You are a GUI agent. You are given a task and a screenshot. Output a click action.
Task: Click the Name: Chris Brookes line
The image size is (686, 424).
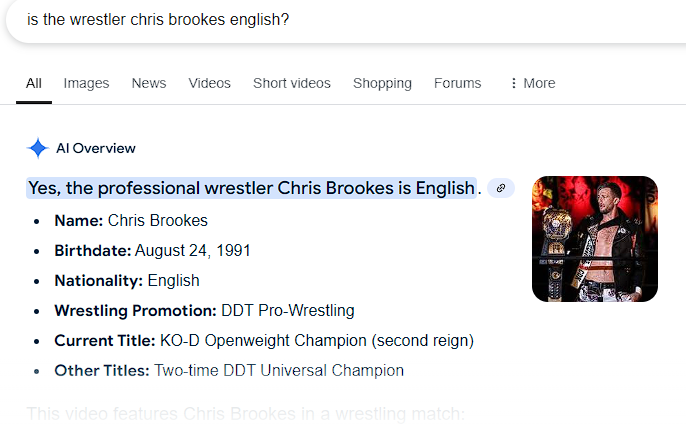point(131,220)
